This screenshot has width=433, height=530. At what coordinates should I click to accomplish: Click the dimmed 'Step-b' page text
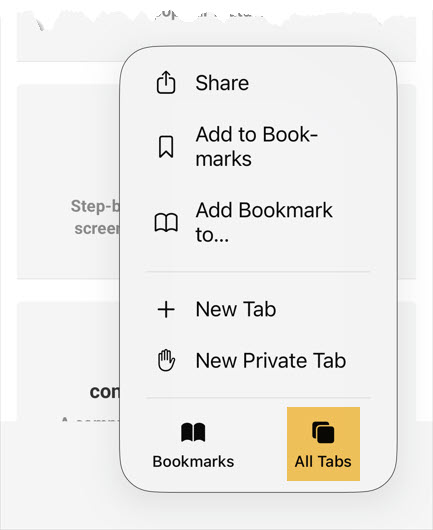[x=95, y=206]
